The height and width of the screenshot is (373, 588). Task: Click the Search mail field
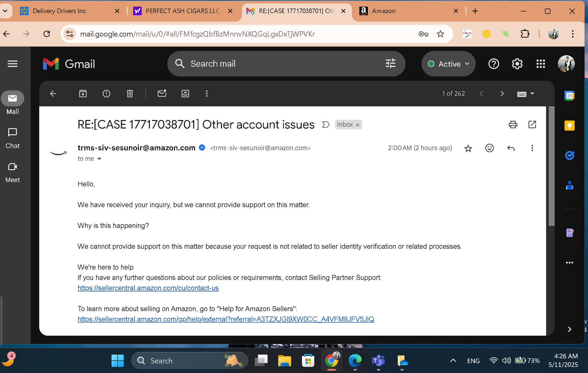pyautogui.click(x=286, y=64)
